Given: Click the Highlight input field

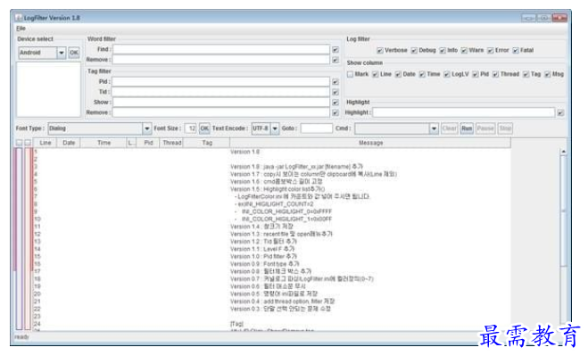Looking at the screenshot, I should point(463,112).
